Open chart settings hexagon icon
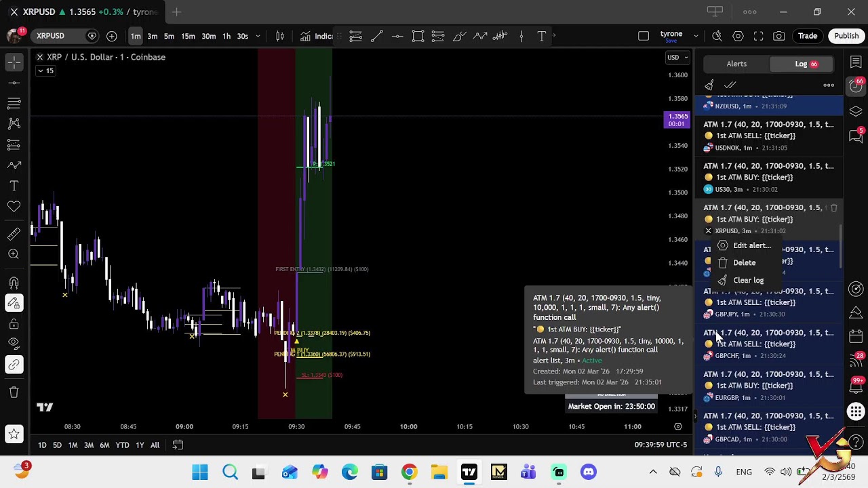This screenshot has height=488, width=868. [738, 36]
